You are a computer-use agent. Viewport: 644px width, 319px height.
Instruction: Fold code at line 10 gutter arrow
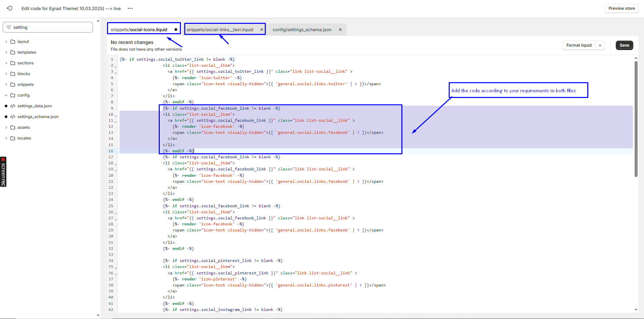116,115
